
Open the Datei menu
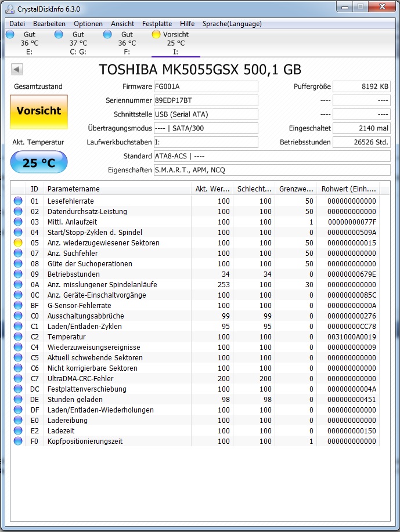point(17,24)
